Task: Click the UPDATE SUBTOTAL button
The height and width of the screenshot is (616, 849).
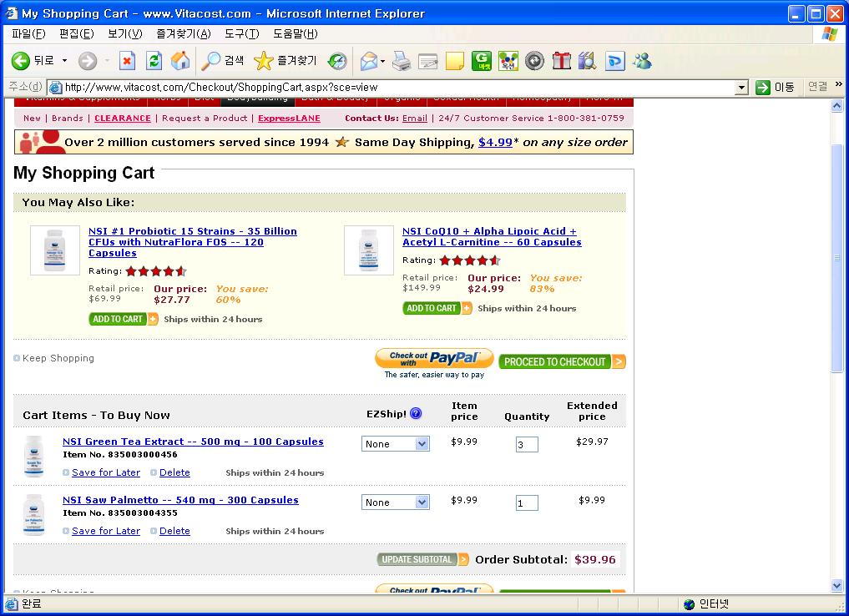Action: point(423,559)
